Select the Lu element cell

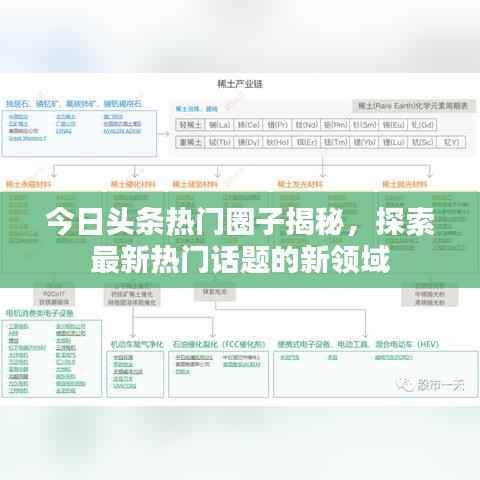coord(393,142)
